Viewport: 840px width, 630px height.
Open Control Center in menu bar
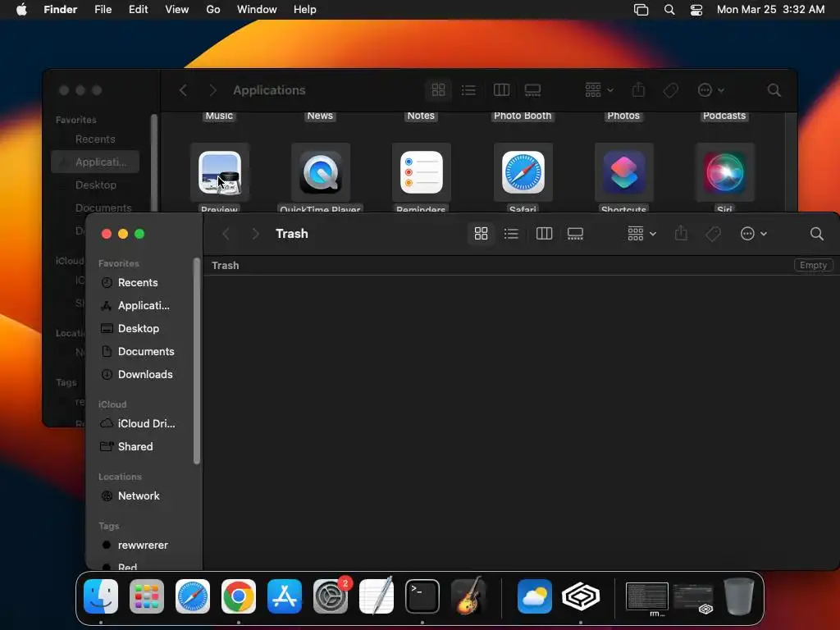(696, 10)
